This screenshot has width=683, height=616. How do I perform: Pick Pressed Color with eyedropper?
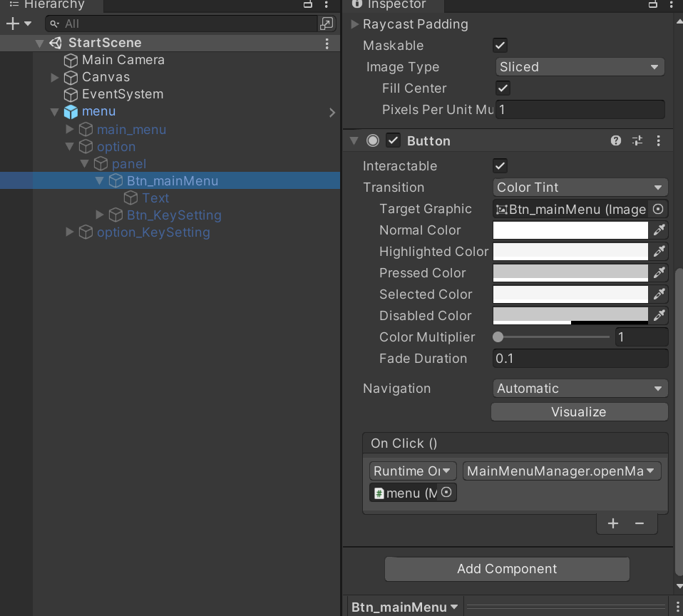pyautogui.click(x=659, y=273)
